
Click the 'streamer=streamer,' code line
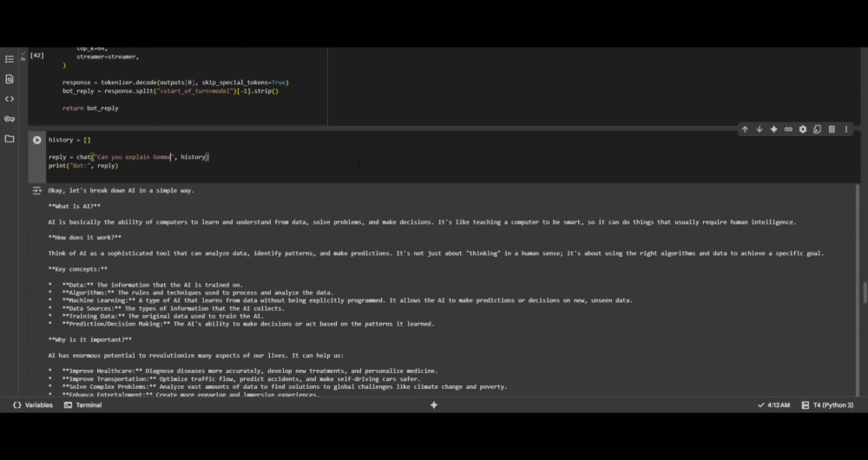point(108,56)
